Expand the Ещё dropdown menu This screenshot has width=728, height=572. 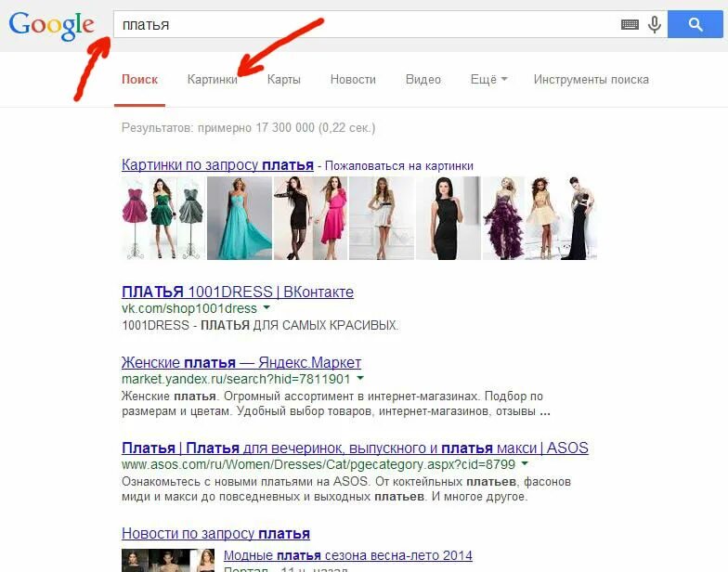coord(488,80)
